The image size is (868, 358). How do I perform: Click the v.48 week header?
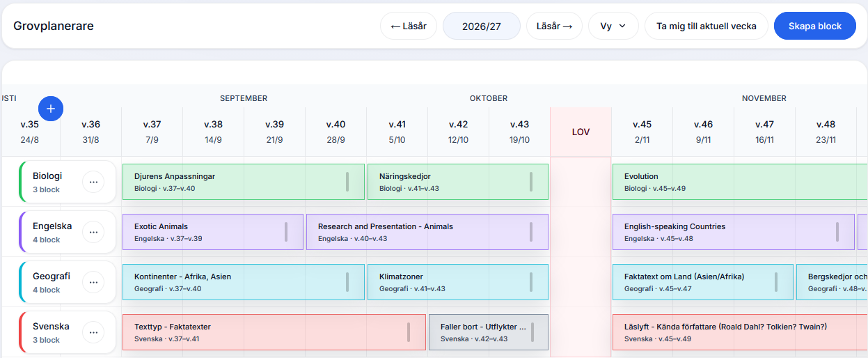pos(826,132)
